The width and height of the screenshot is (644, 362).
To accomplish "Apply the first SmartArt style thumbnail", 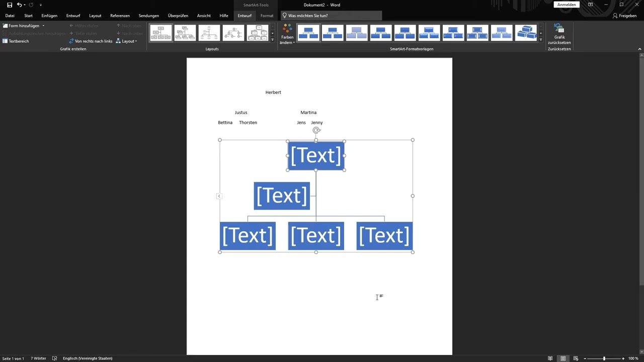I will tap(308, 33).
